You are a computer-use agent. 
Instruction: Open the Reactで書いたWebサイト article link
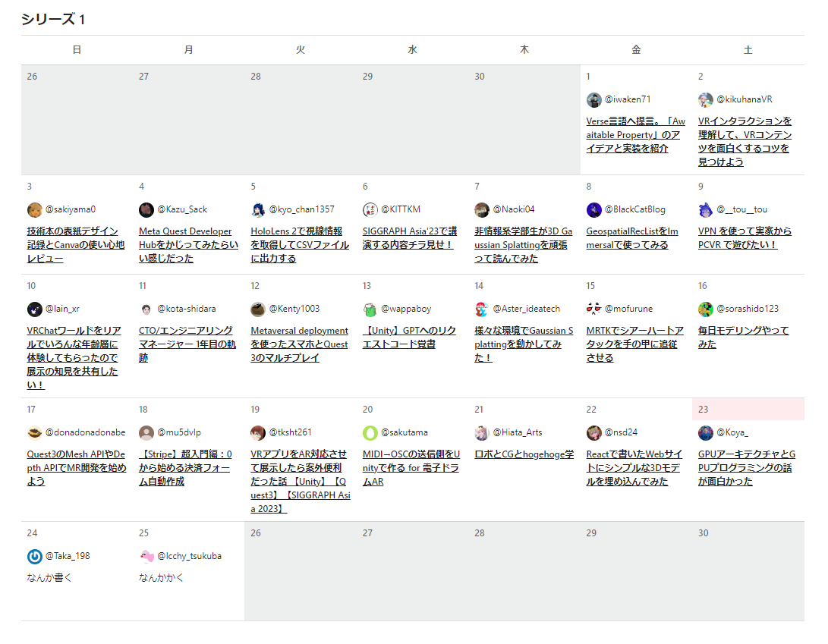(x=634, y=468)
